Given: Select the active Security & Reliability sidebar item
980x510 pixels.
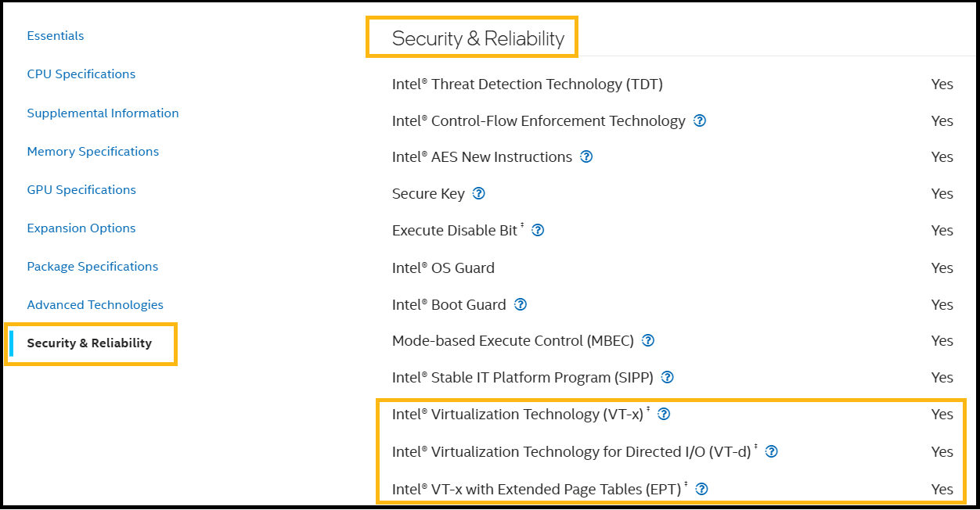Looking at the screenshot, I should click(89, 343).
